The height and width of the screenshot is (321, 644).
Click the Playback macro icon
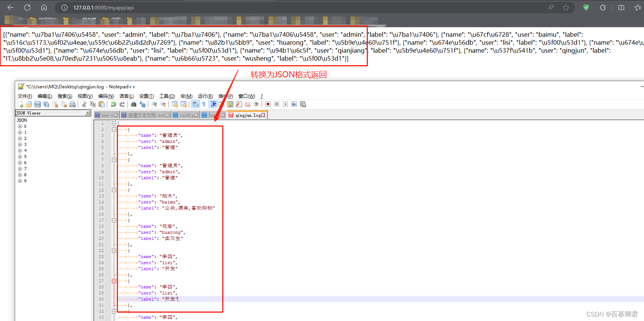point(285,104)
